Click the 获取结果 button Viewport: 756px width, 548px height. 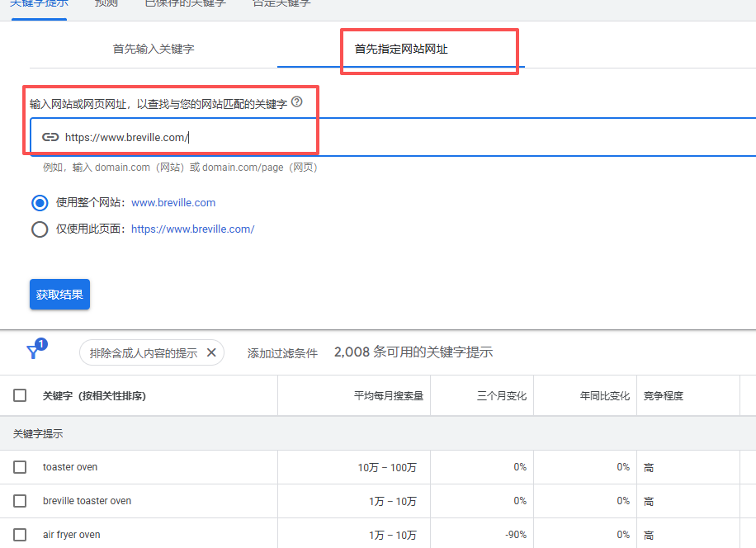click(x=59, y=295)
